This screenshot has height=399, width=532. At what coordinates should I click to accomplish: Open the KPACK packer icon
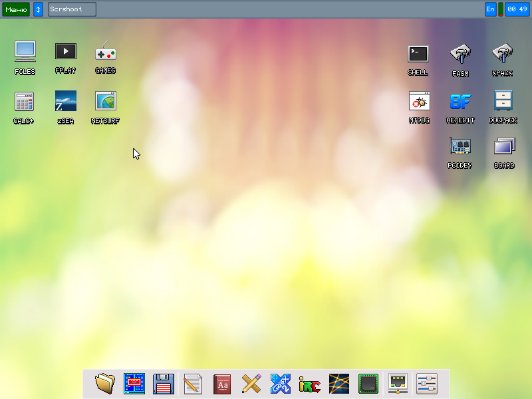[503, 53]
